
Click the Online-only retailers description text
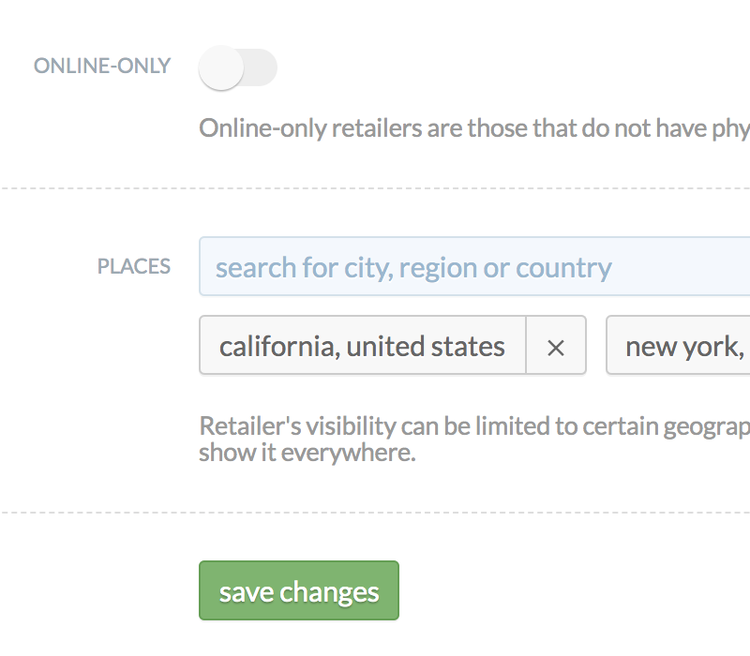(x=474, y=128)
